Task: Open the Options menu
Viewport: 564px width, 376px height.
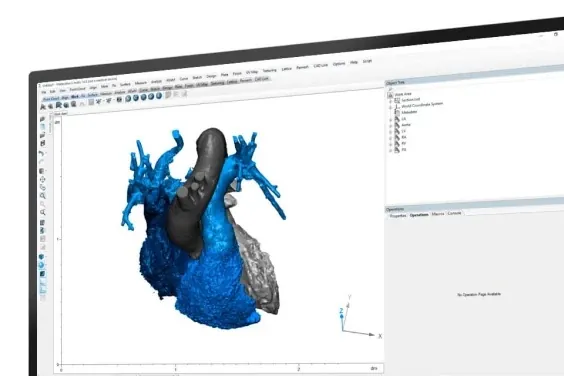Action: coord(339,64)
